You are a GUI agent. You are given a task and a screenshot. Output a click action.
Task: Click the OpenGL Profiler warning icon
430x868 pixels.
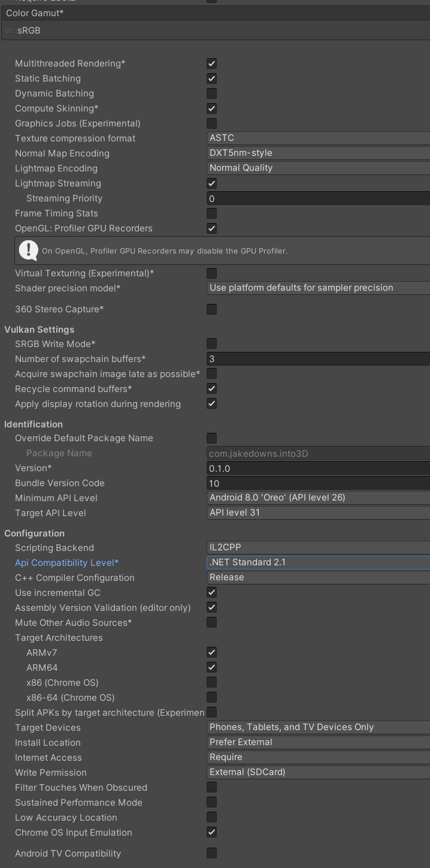[28, 250]
